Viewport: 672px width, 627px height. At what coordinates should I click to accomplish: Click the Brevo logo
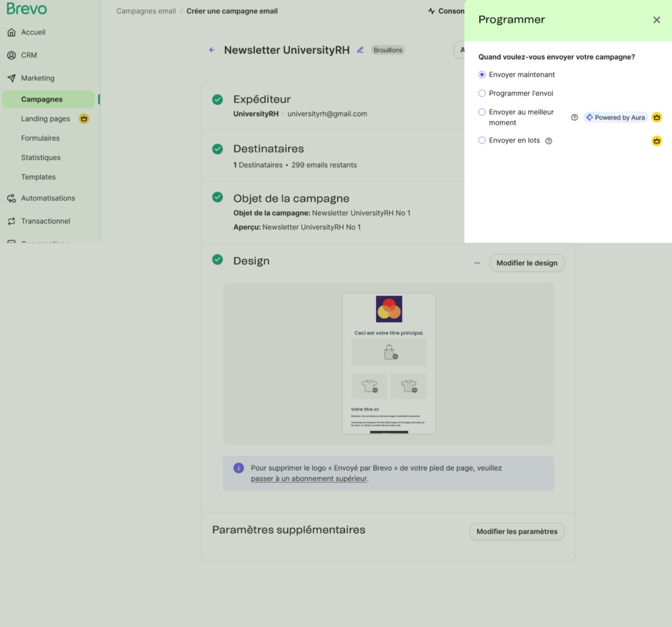coord(27,9)
